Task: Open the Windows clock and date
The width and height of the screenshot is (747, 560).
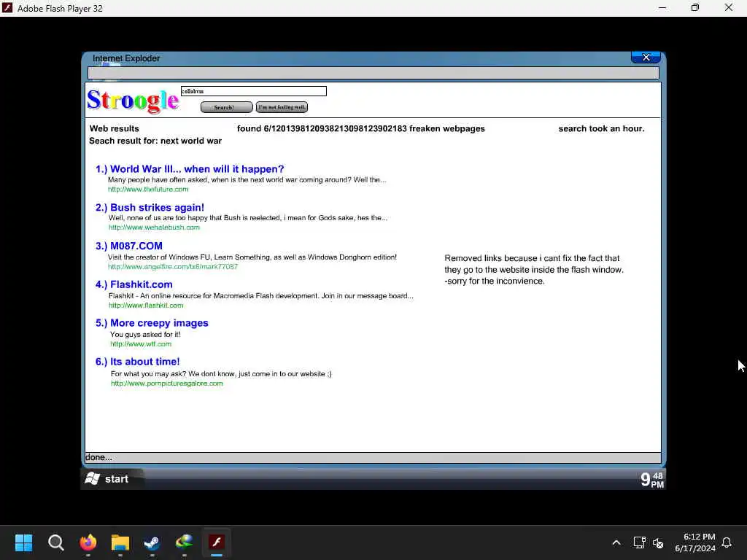Action: [694, 542]
